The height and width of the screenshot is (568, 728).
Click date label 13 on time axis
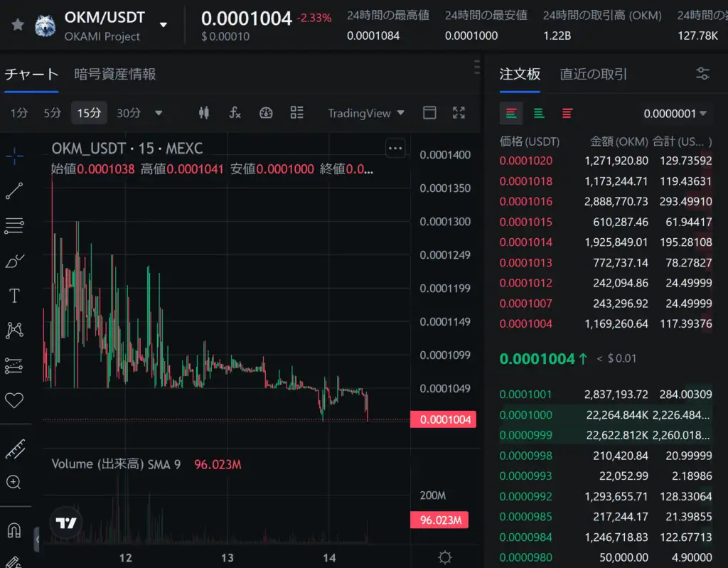pos(227,557)
